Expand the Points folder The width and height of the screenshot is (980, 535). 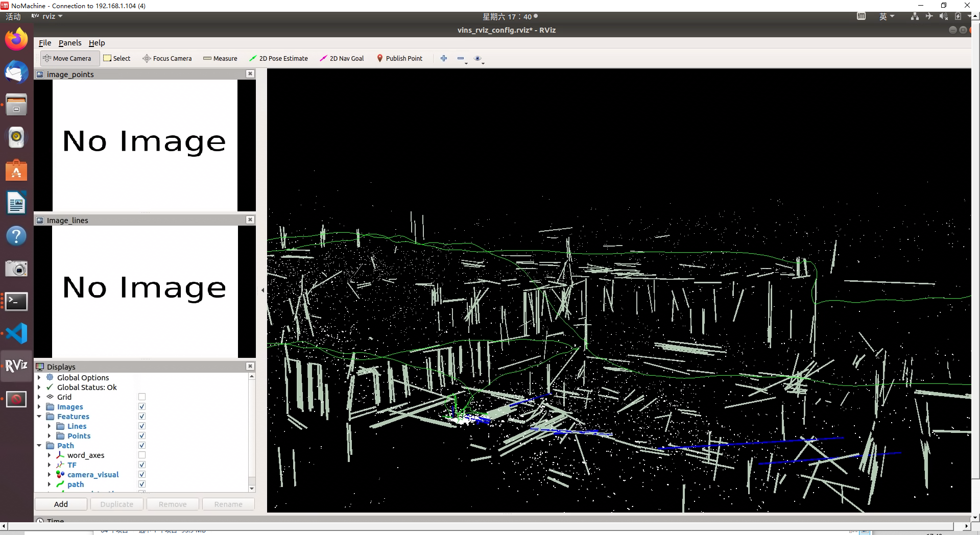tap(49, 435)
